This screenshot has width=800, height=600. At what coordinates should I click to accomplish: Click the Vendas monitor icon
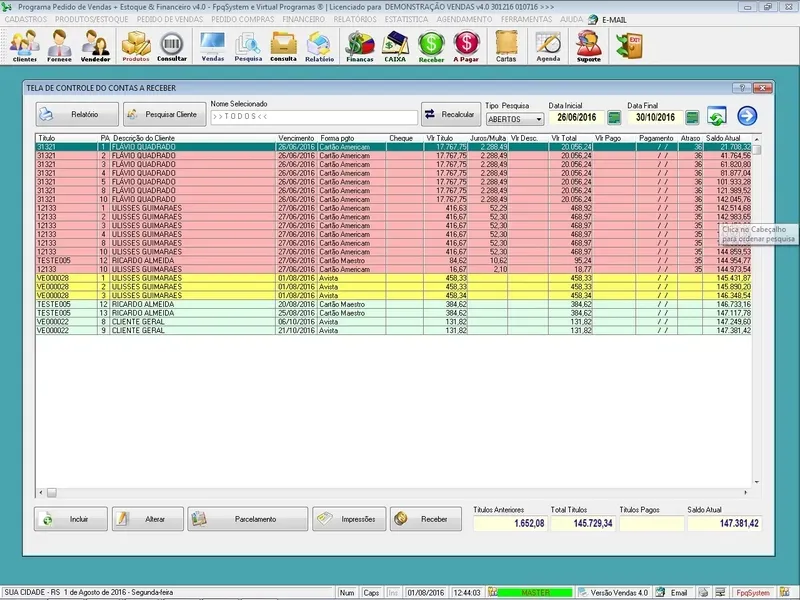click(213, 45)
